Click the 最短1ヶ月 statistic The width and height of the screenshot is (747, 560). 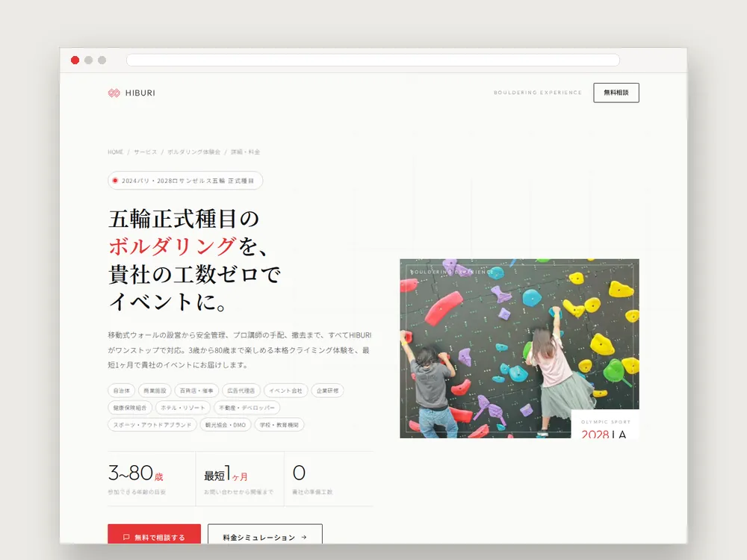pyautogui.click(x=240, y=479)
